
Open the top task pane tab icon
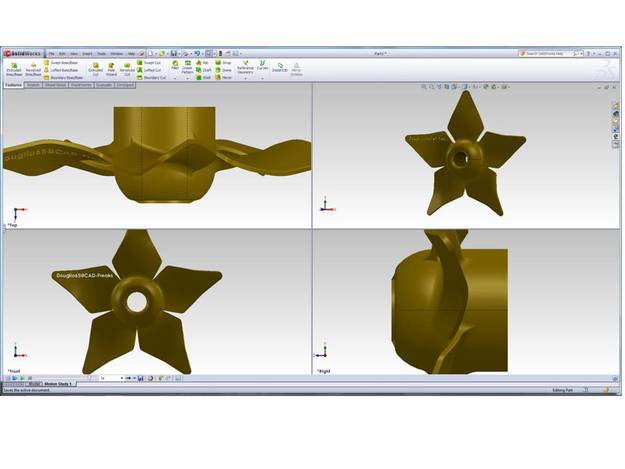[616, 105]
